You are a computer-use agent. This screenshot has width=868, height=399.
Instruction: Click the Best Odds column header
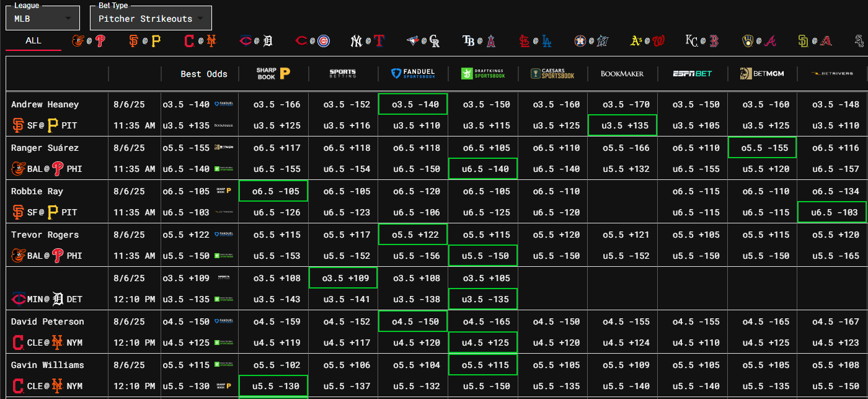204,74
